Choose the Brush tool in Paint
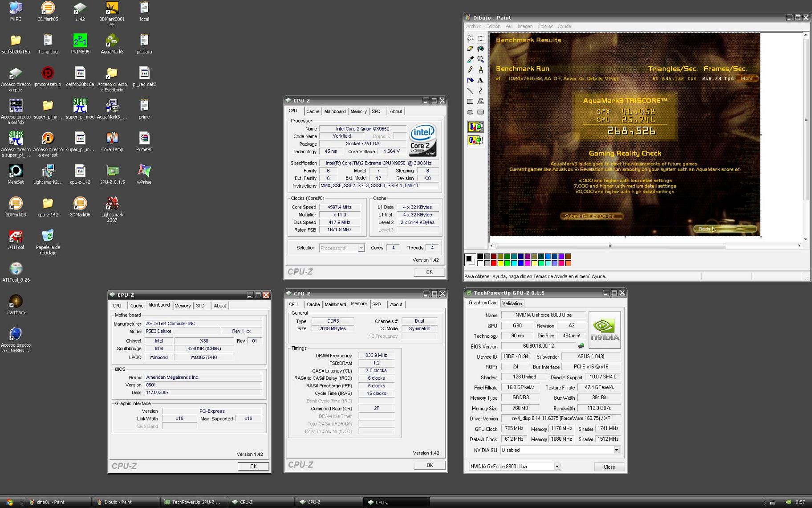 [x=481, y=70]
